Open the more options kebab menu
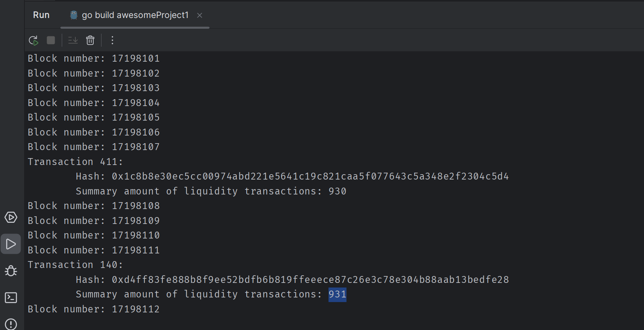This screenshot has height=330, width=644. pos(112,40)
